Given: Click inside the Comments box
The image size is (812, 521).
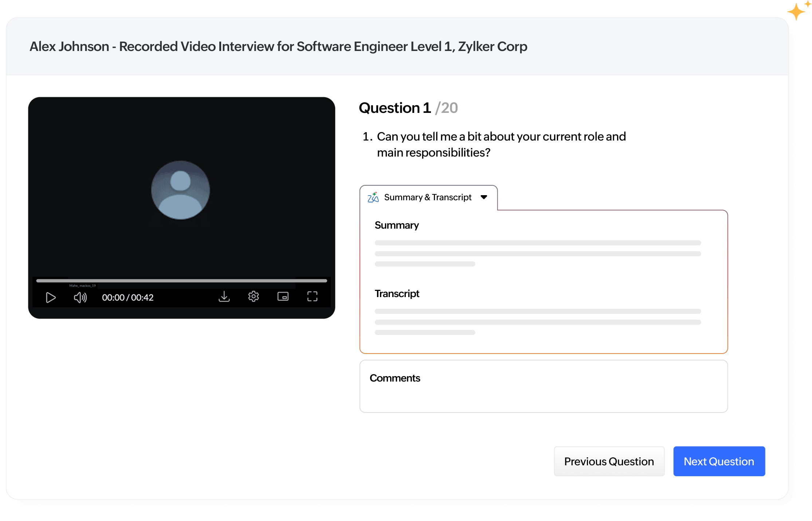Looking at the screenshot, I should 544,386.
